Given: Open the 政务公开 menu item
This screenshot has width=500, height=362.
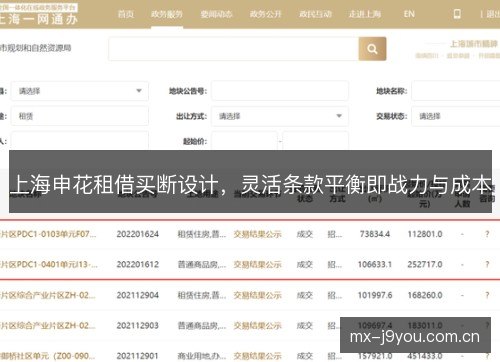Looking at the screenshot, I should [x=266, y=14].
